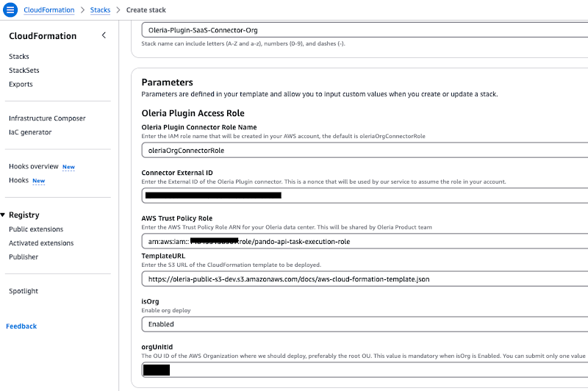Click the TemplateURL label

coord(163,256)
